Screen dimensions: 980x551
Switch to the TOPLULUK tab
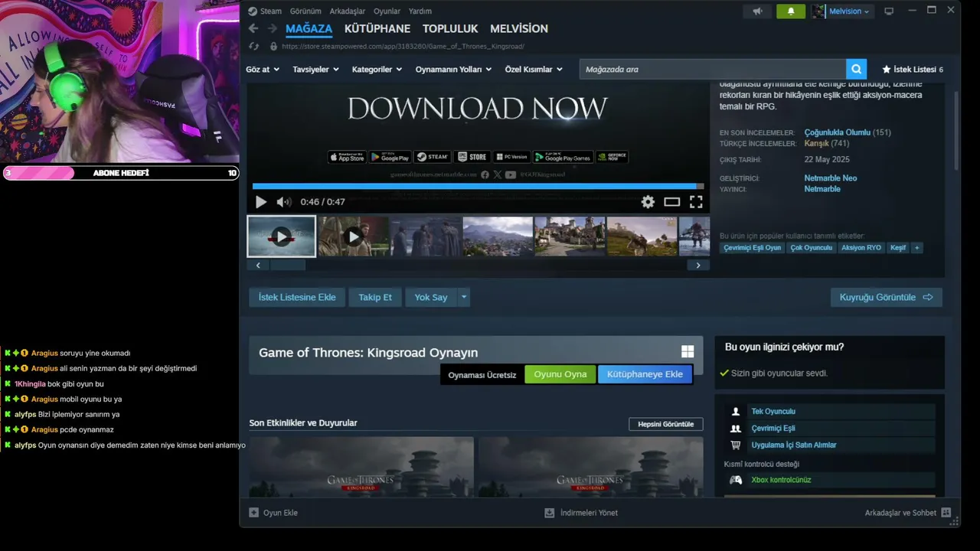pyautogui.click(x=450, y=29)
